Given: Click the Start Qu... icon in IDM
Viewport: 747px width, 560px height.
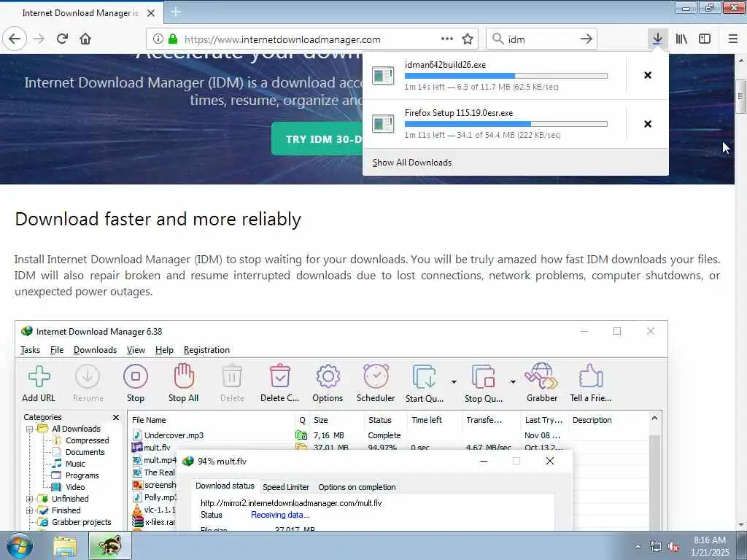Looking at the screenshot, I should pos(425,384).
